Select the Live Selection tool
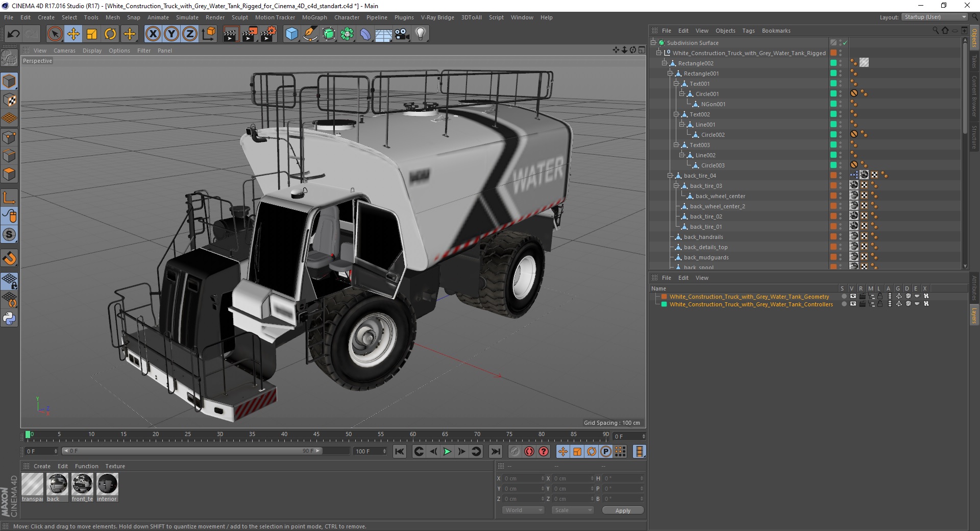 55,34
